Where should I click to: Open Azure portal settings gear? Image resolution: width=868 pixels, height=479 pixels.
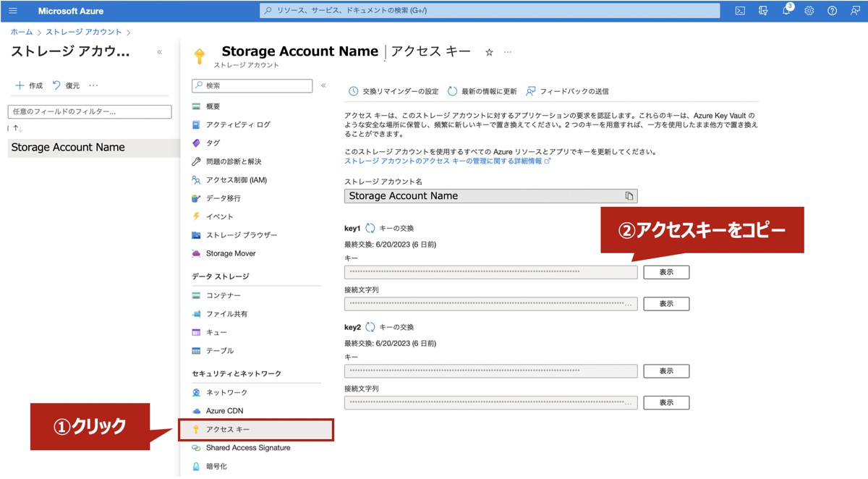click(x=809, y=10)
